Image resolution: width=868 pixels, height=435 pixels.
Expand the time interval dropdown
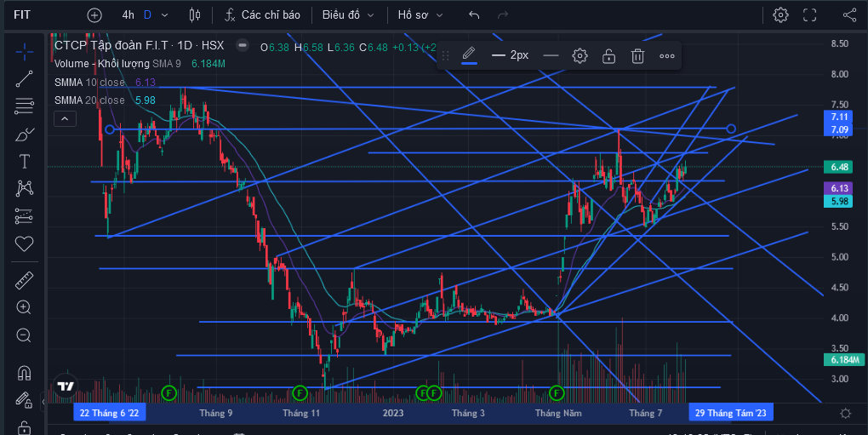(x=164, y=15)
